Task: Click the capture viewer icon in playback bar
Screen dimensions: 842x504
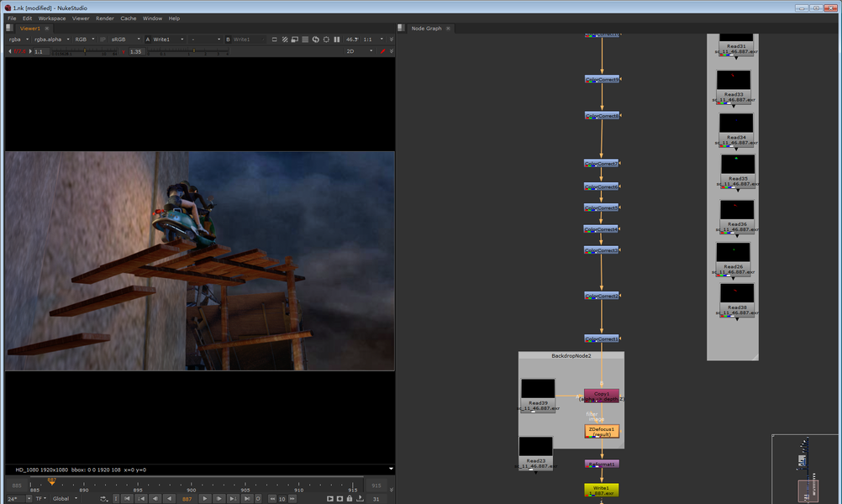Action: [340, 499]
